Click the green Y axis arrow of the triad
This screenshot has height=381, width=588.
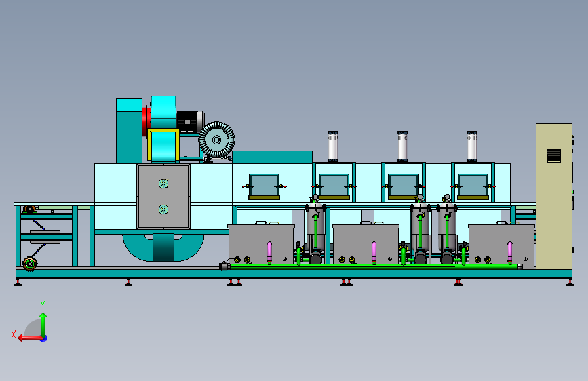tap(43, 324)
